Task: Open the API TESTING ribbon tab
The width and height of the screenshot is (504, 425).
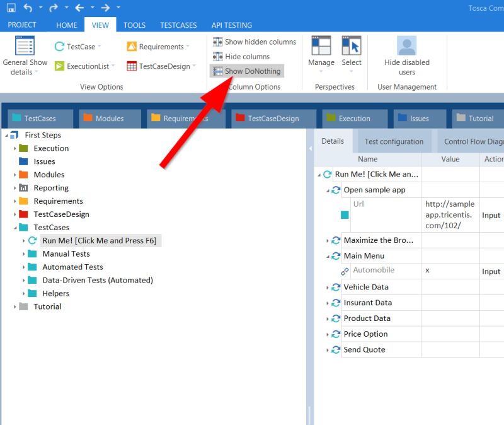Action: tap(232, 25)
